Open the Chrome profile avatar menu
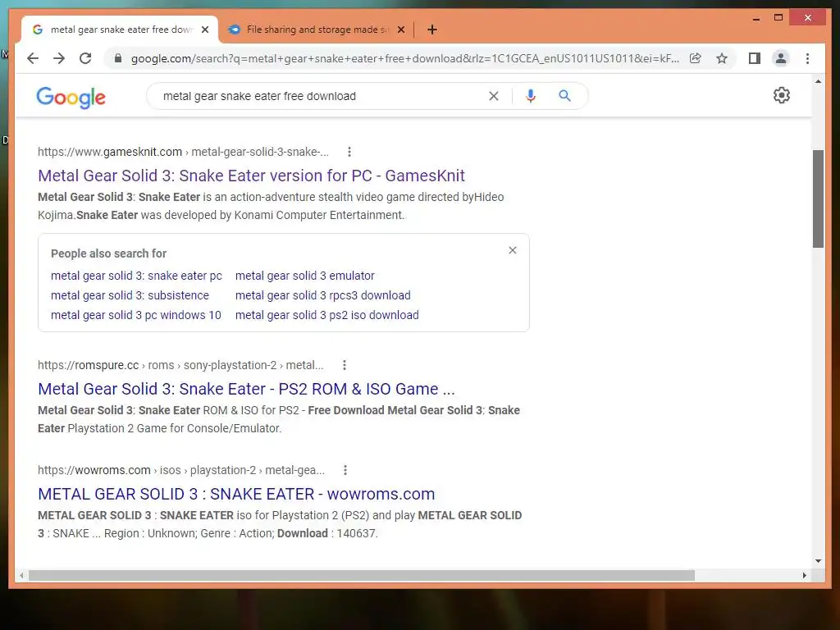Viewport: 840px width, 630px height. pyautogui.click(x=781, y=58)
